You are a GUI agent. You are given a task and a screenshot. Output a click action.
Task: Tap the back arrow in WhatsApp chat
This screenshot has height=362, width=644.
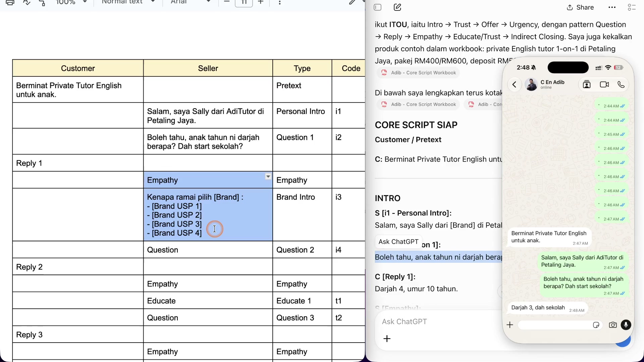click(514, 84)
